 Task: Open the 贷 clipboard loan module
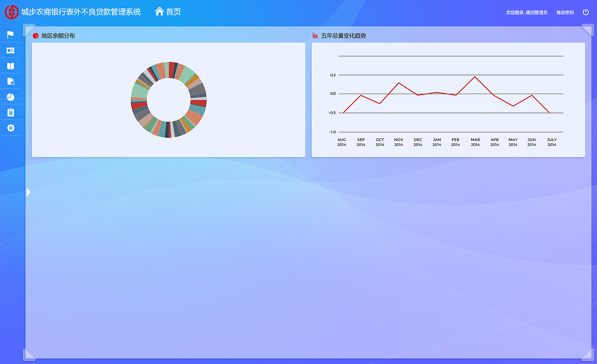click(x=11, y=112)
